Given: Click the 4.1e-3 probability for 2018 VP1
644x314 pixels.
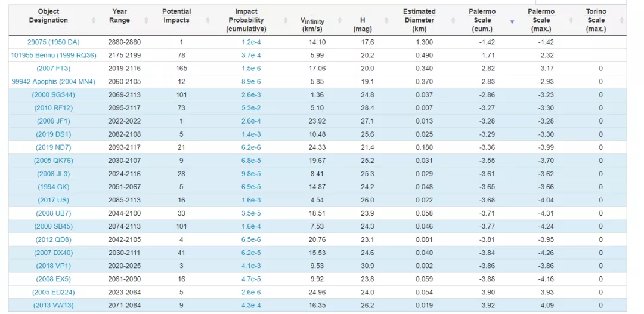Looking at the screenshot, I should pos(250,266).
